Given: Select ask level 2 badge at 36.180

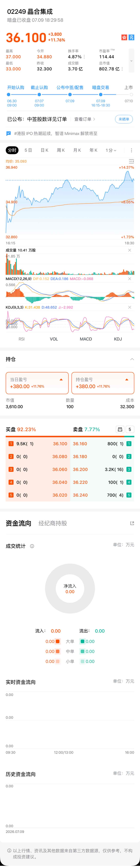Looking at the screenshot, I should point(129,457).
